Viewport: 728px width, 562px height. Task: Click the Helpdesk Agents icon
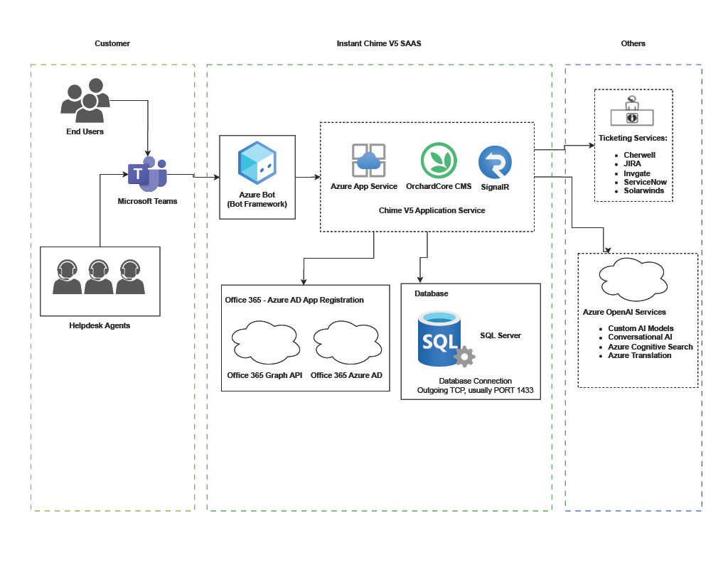tap(100, 277)
